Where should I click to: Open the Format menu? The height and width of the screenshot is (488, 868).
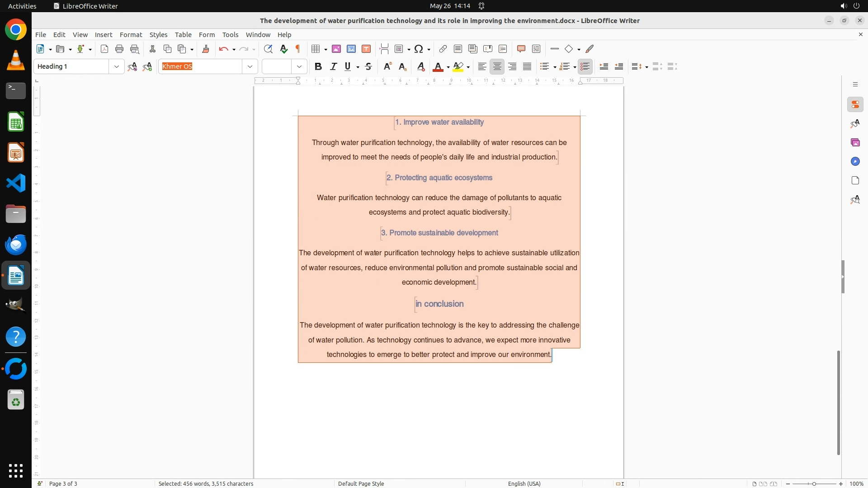pyautogui.click(x=131, y=35)
